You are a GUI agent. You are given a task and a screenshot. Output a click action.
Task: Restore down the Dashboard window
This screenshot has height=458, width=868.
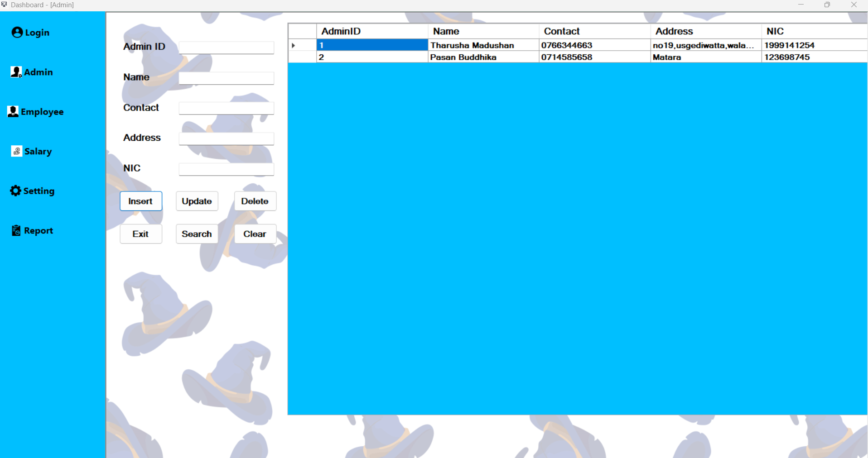(827, 5)
